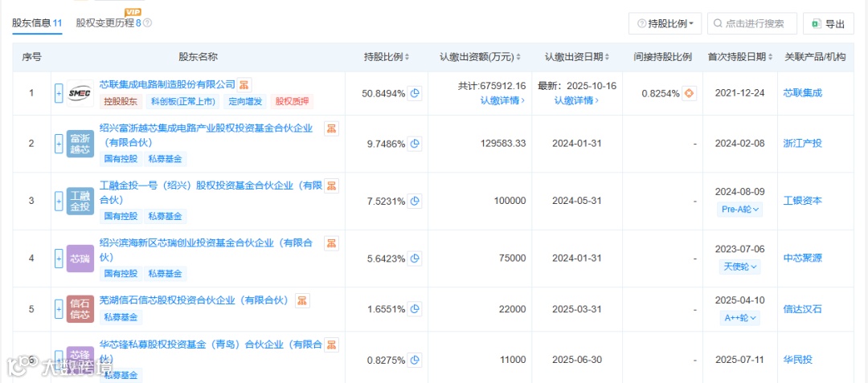Screen dimensions: 868x383
Task: Open pie chart icon next to 0.8275%
Action: [416, 360]
